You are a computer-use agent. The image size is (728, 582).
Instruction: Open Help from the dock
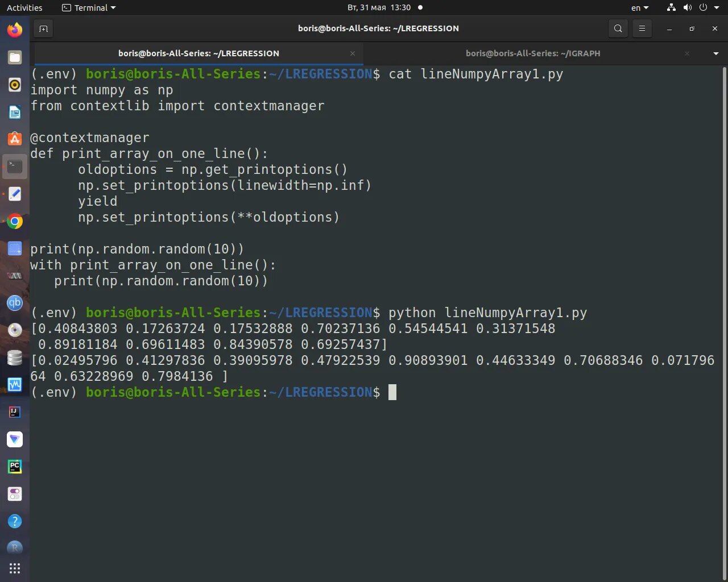15,521
